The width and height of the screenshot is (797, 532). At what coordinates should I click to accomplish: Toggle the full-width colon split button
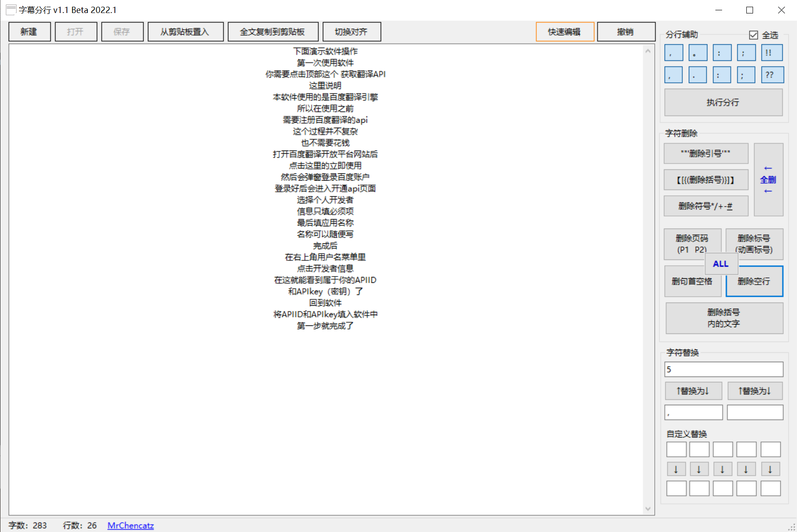click(722, 52)
